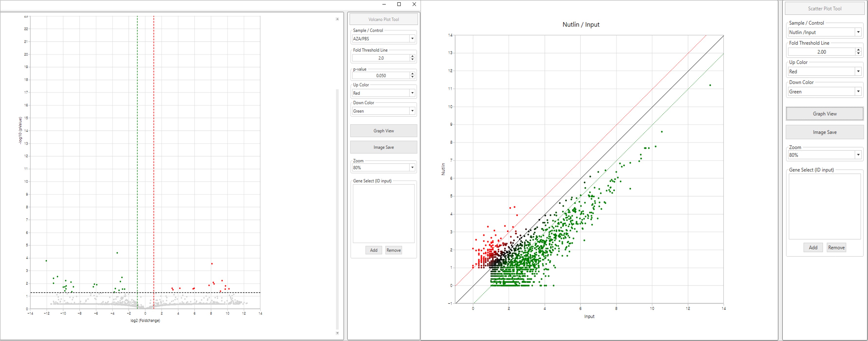Click Add button in volcano panel
Screen dimensions: 868x341
click(x=374, y=250)
